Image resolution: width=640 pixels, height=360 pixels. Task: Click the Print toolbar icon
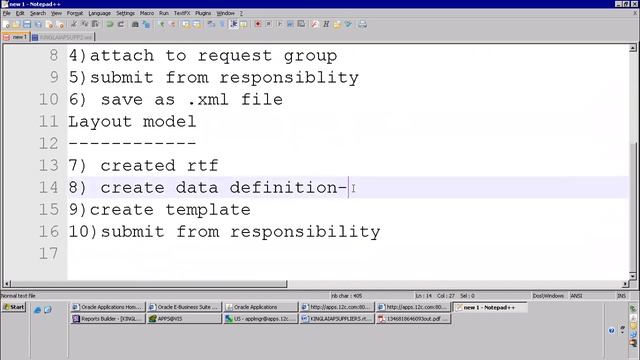362,24
